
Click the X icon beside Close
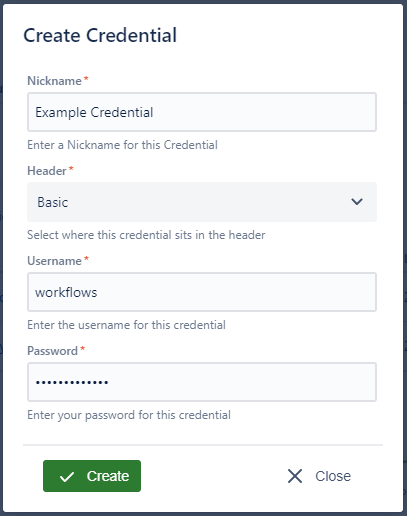pos(295,476)
